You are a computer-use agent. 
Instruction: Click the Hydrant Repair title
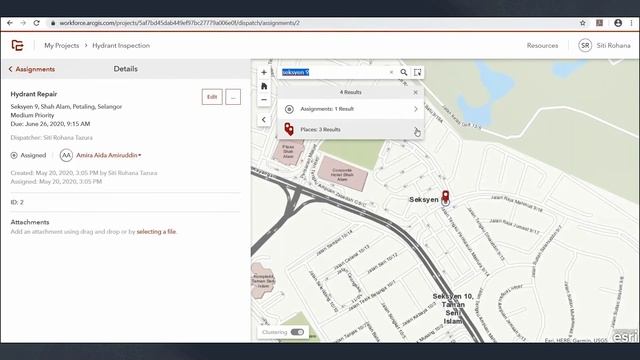34,94
